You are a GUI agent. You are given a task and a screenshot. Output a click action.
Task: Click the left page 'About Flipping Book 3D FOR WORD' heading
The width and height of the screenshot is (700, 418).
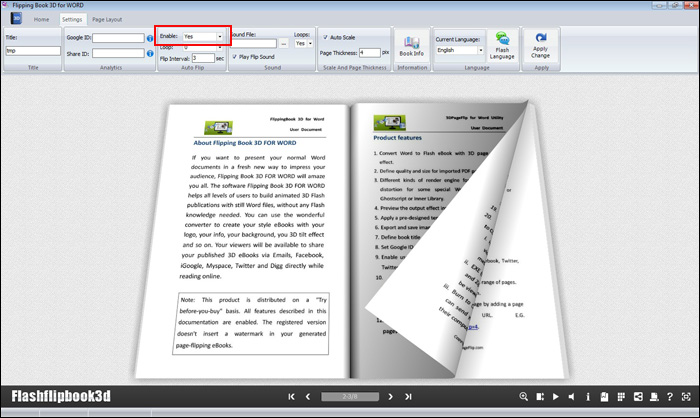(x=245, y=143)
